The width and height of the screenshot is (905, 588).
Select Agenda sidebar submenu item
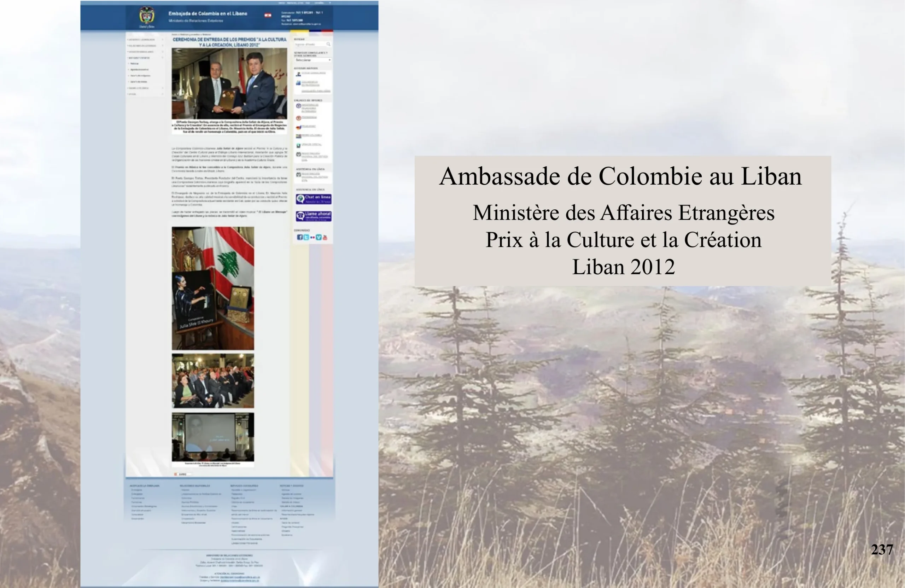click(139, 70)
